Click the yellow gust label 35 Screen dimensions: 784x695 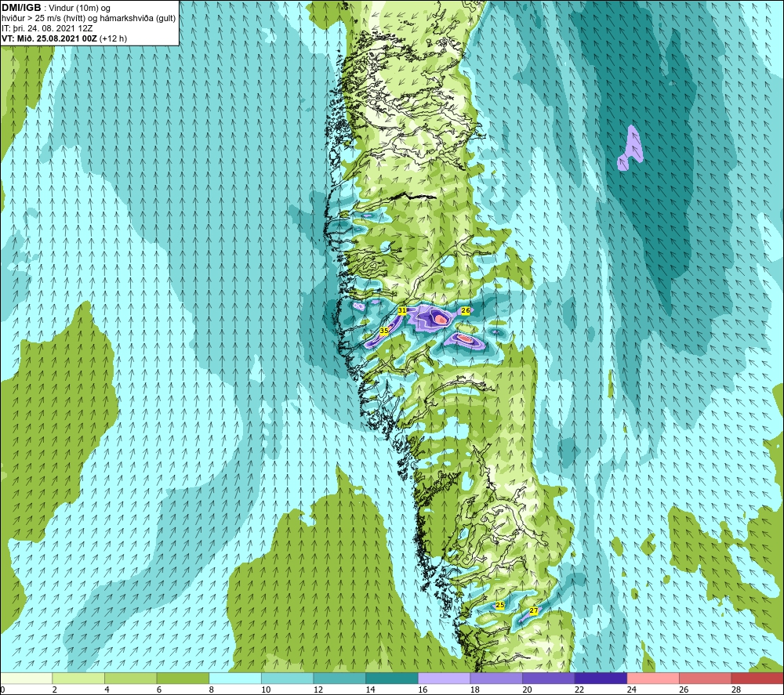click(x=384, y=331)
